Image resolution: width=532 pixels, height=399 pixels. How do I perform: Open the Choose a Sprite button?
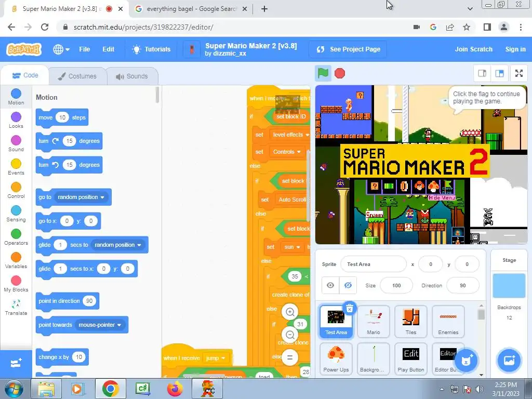pyautogui.click(x=466, y=361)
